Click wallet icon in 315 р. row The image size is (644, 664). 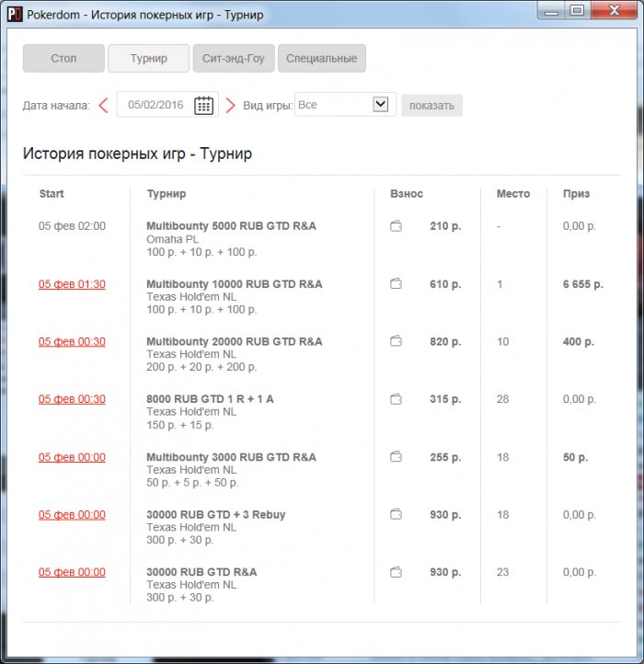(396, 399)
